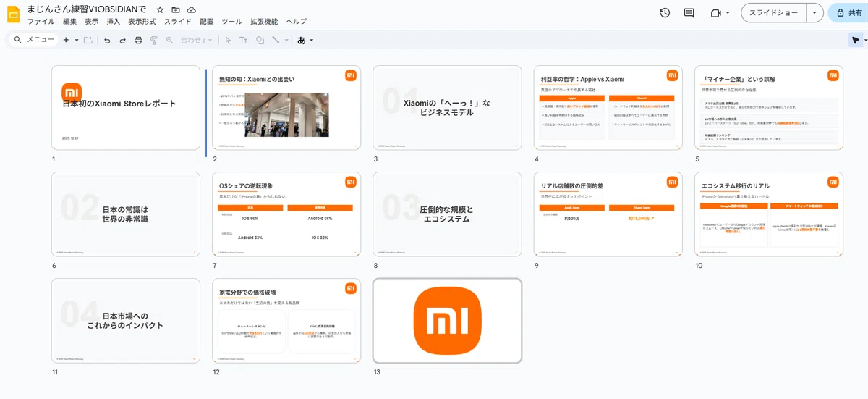868x399 pixels.
Task: Select the shape insert tool
Action: click(x=260, y=40)
